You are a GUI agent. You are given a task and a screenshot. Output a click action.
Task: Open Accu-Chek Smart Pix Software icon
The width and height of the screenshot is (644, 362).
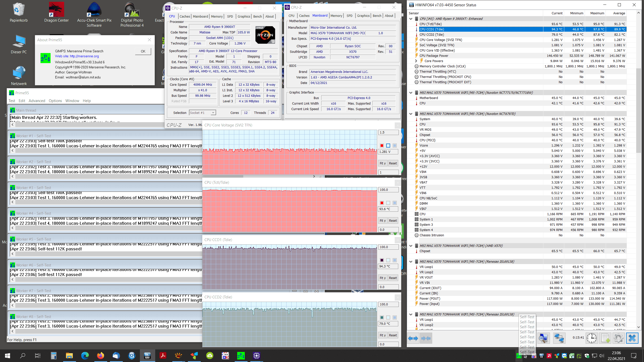[94, 15]
